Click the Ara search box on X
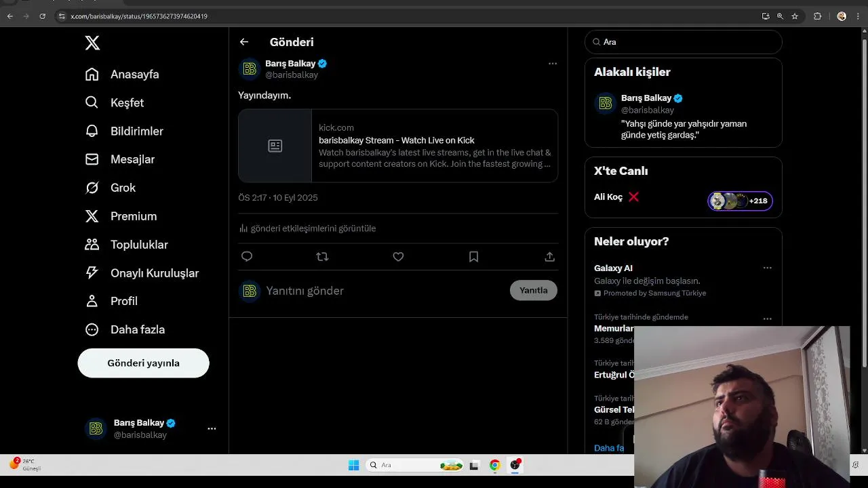The height and width of the screenshot is (488, 868). pyautogui.click(x=684, y=42)
